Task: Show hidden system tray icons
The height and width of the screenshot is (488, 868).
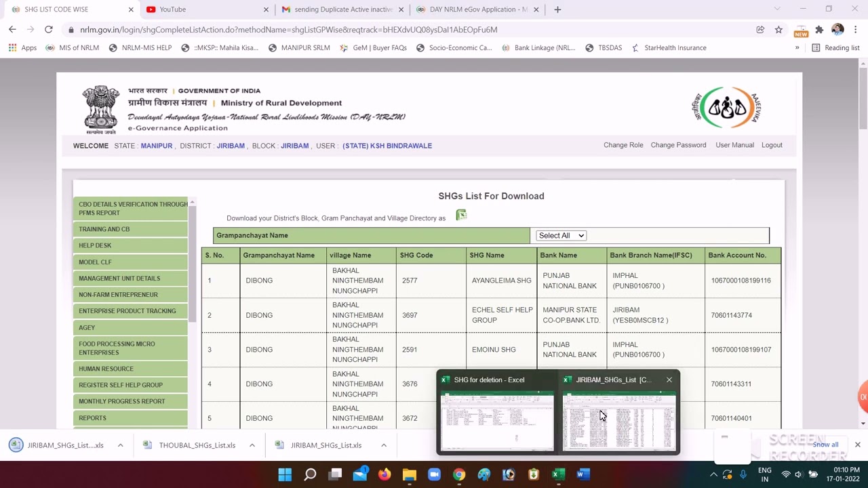Action: 713,474
